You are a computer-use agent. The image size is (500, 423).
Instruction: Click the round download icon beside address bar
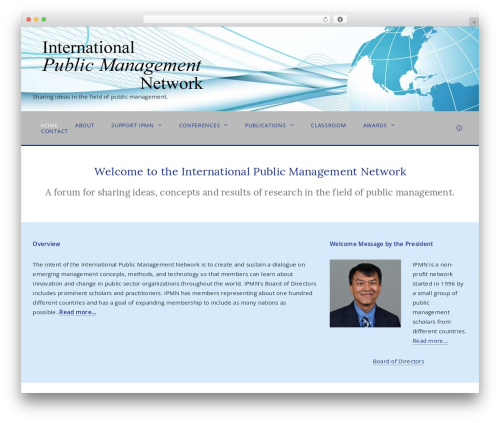click(x=340, y=19)
